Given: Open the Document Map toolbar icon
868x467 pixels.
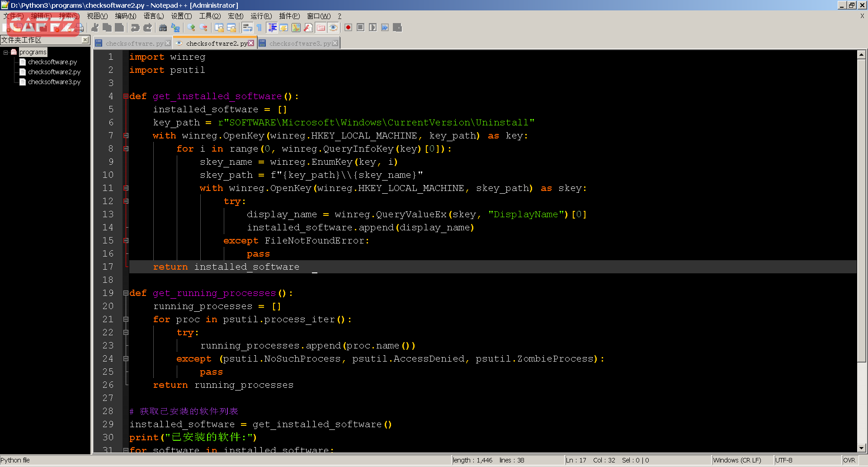Looking at the screenshot, I should point(296,28).
